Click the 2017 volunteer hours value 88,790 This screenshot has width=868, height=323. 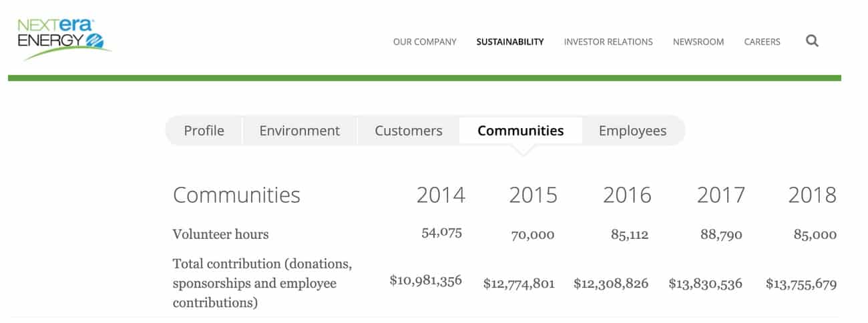(721, 234)
